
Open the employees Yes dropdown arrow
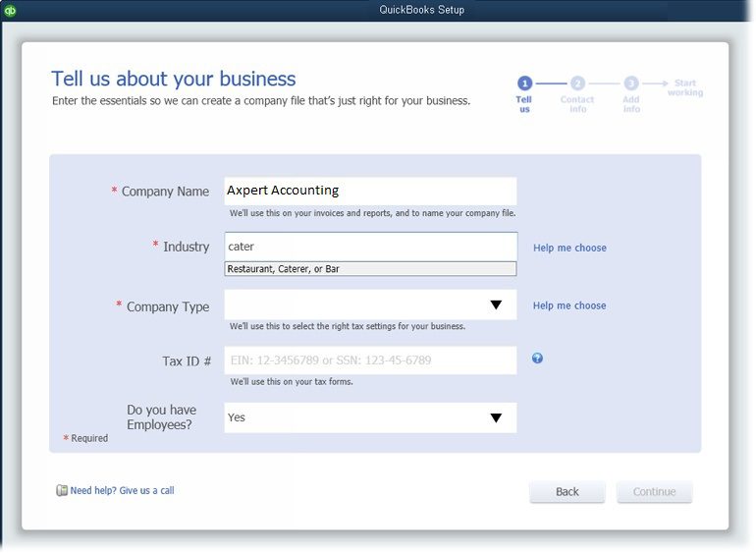[x=496, y=418]
